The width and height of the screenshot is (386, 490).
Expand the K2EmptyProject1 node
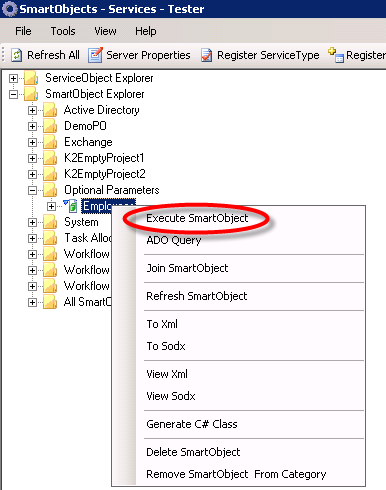pos(32,158)
